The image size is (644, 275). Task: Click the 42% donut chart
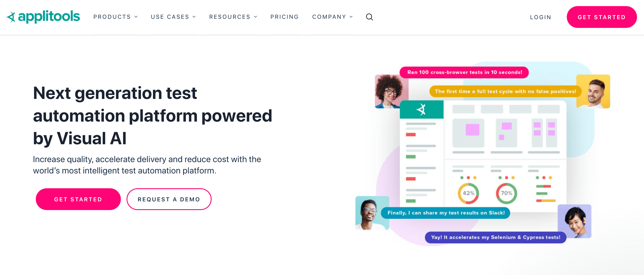click(468, 193)
